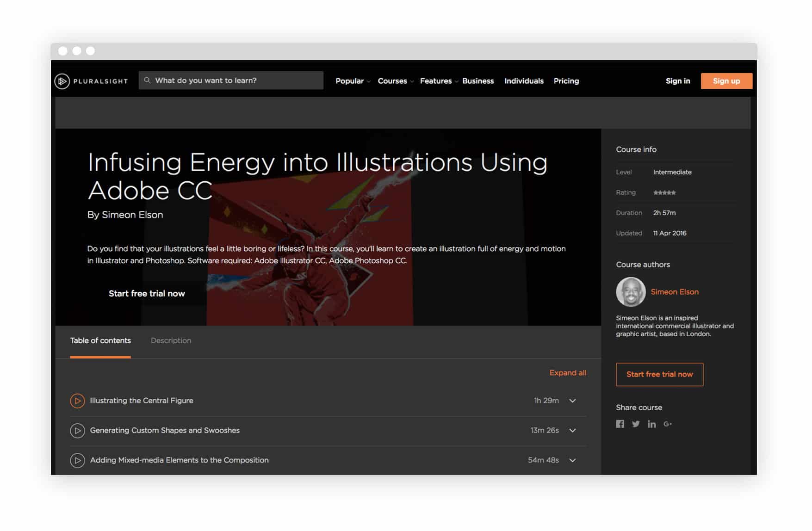Click the Illustrating the Central Figure title
Viewport: 812px width, 531px height.
point(142,401)
